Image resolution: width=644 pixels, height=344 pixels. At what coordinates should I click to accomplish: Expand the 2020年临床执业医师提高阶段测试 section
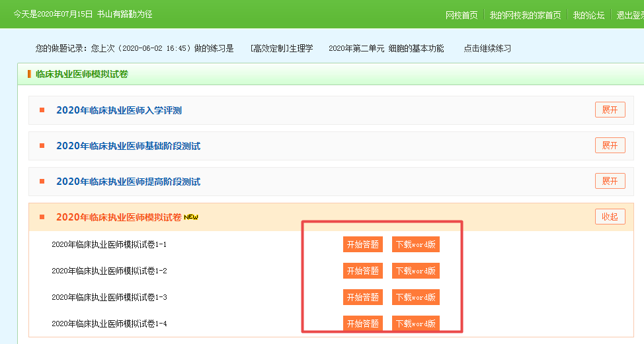point(610,181)
